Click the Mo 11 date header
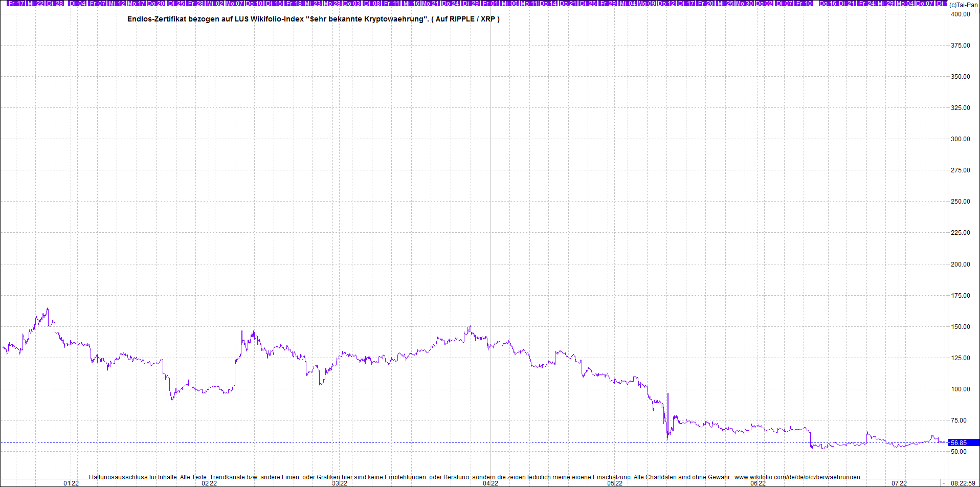Viewport: 980px width, 487px height. 529,3
